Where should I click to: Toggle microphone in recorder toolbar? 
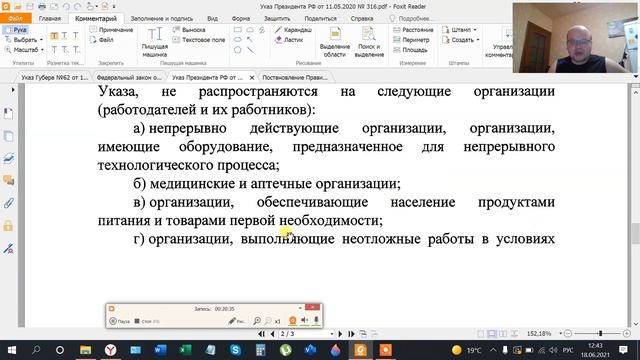pos(316,321)
